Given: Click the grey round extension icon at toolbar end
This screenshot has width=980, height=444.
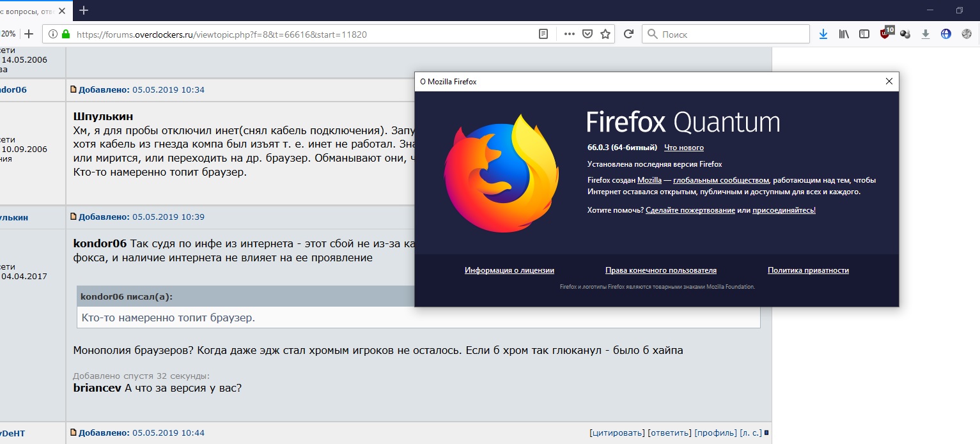Looking at the screenshot, I should tap(967, 34).
